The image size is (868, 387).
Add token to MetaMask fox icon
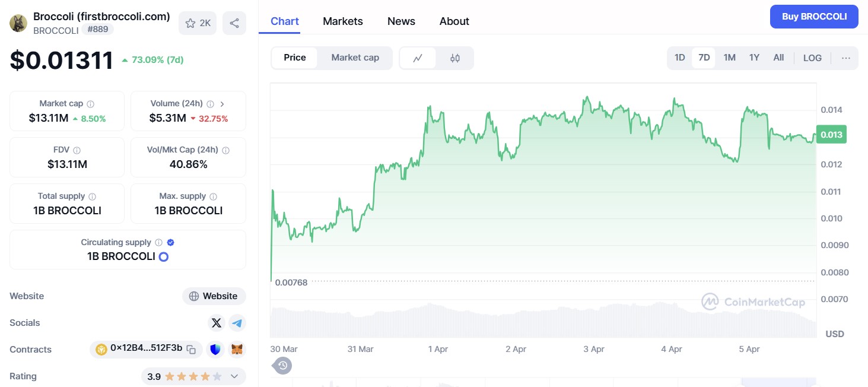click(x=237, y=350)
